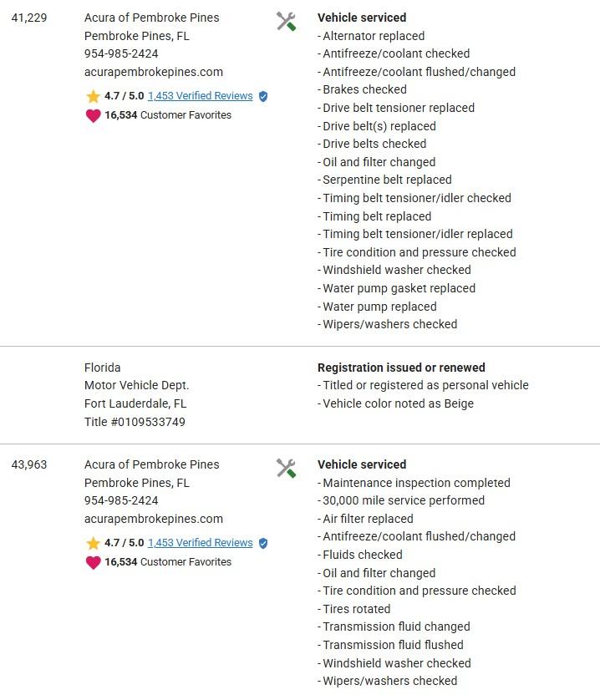Viewport: 600px width, 700px height.
Task: Click the pink heart Customer Favorites icon in the 41,229 mile record
Action: [93, 116]
